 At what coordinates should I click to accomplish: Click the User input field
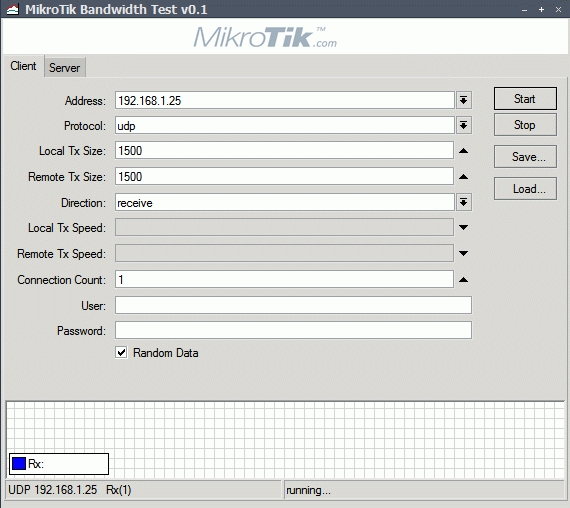click(x=293, y=305)
